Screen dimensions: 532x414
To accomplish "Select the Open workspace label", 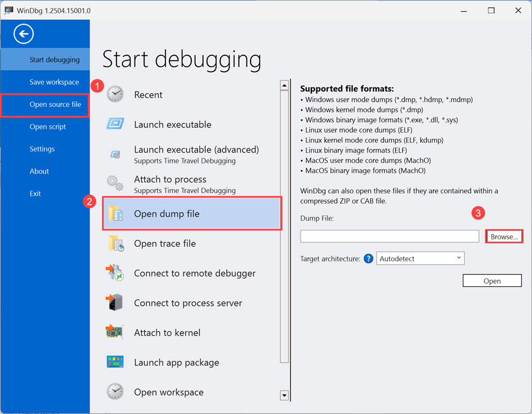I will (x=169, y=392).
